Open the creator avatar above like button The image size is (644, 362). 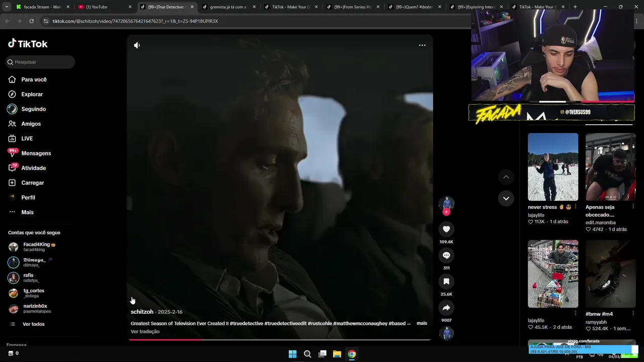click(446, 203)
